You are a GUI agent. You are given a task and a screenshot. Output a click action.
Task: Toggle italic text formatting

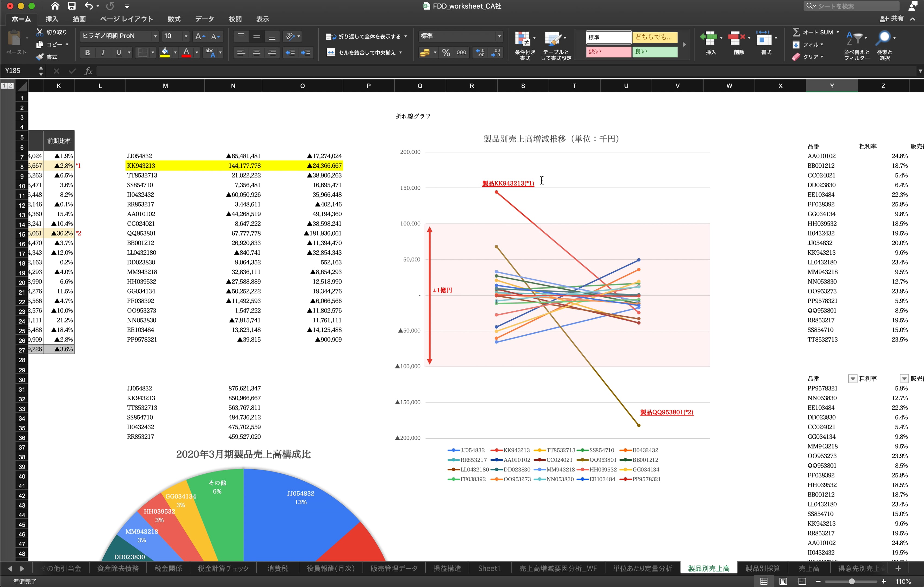(x=103, y=53)
